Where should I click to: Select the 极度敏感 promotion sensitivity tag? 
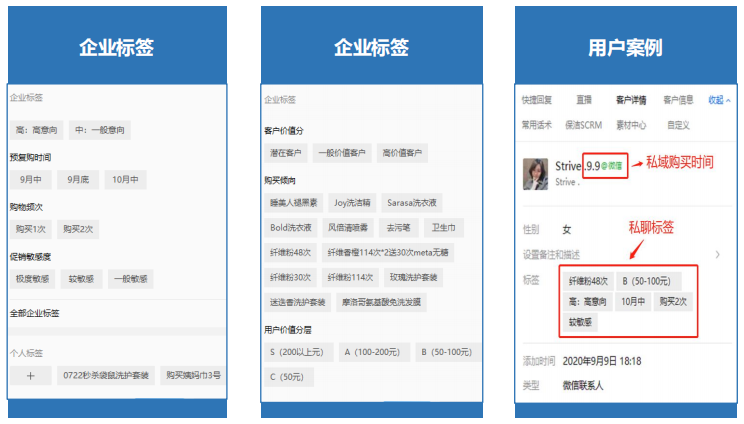[32, 279]
